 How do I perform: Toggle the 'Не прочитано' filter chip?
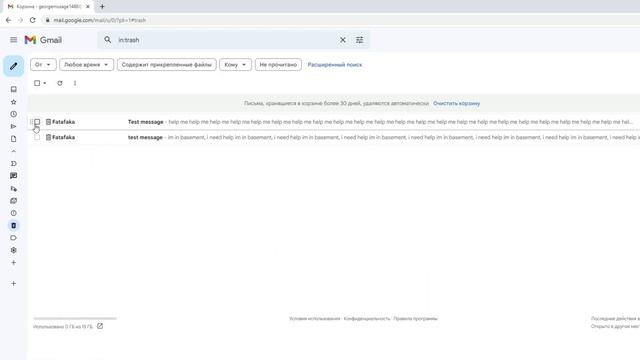(278, 64)
